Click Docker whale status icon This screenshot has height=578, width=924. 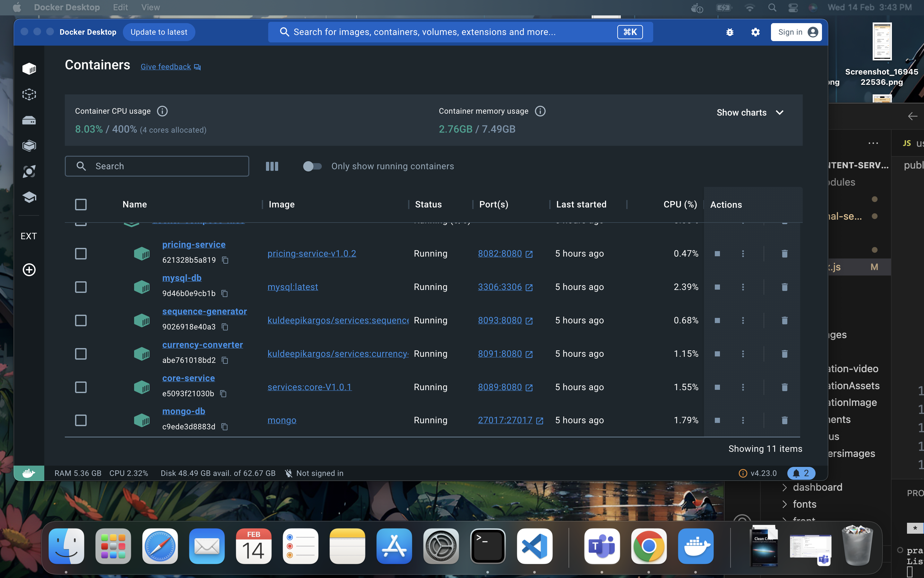[x=29, y=473]
